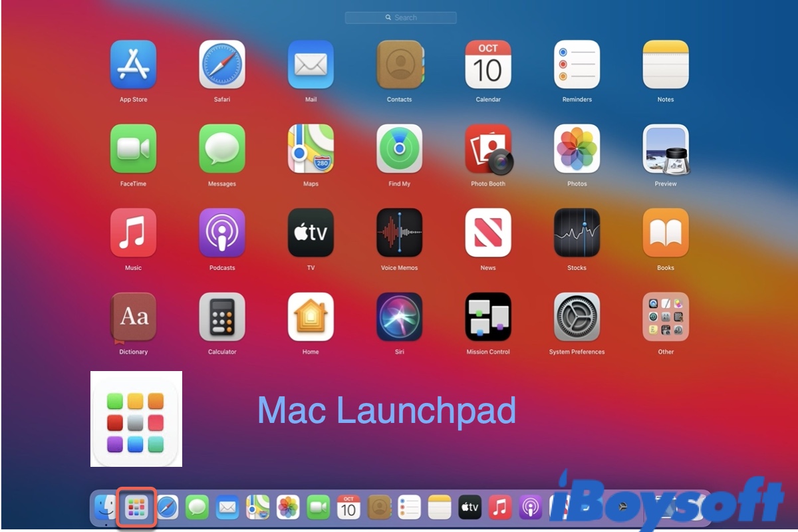Click the highlighted Launchpad icon in Dock
798x532 pixels.
pos(136,509)
